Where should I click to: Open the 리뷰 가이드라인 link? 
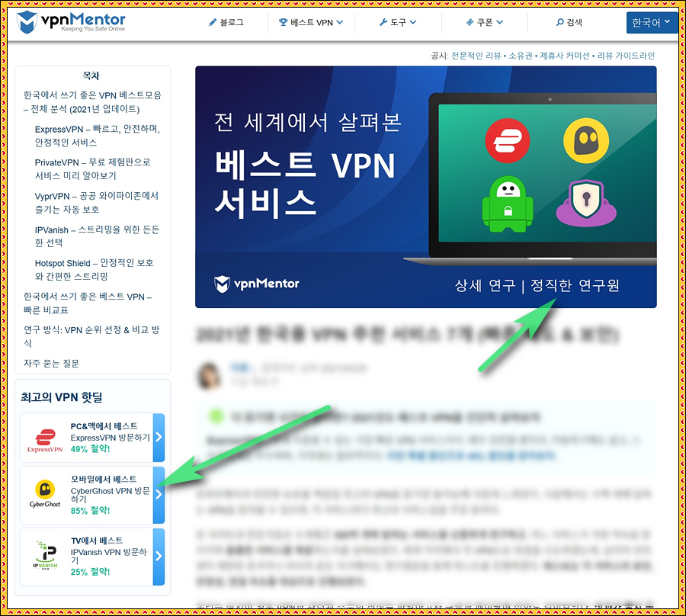click(626, 56)
